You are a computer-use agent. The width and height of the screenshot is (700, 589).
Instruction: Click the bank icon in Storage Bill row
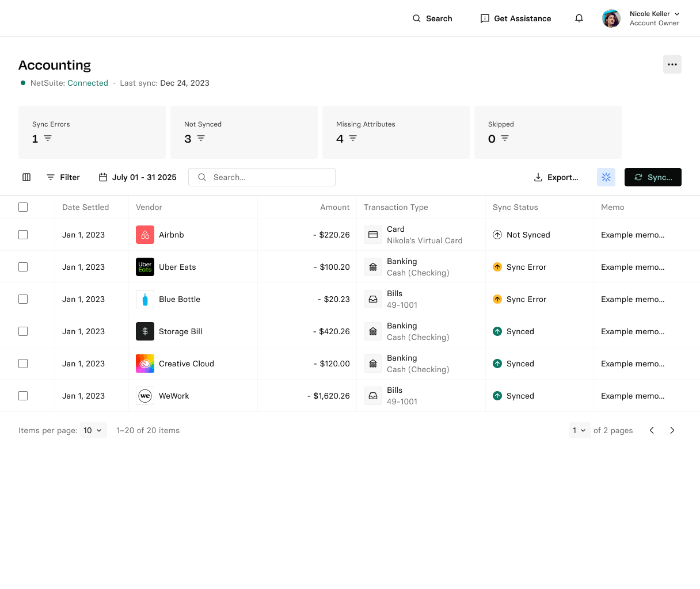coord(373,331)
